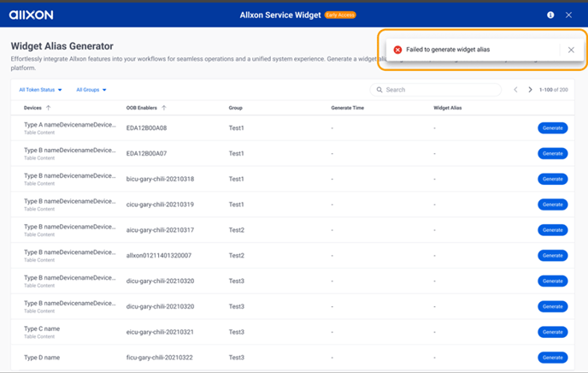Click ficu-gary-chili-20210322 cell
The image size is (588, 373).
(x=160, y=358)
